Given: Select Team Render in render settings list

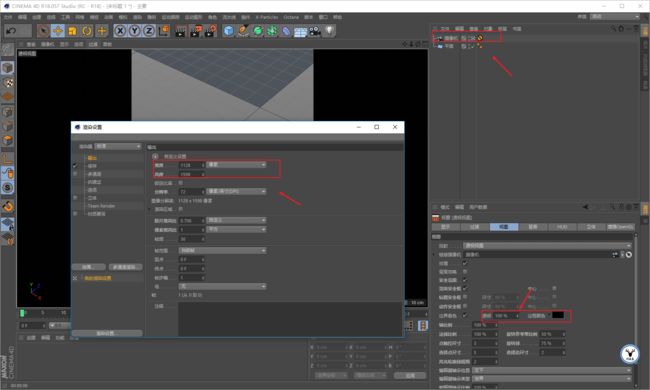Looking at the screenshot, I should click(x=101, y=206).
